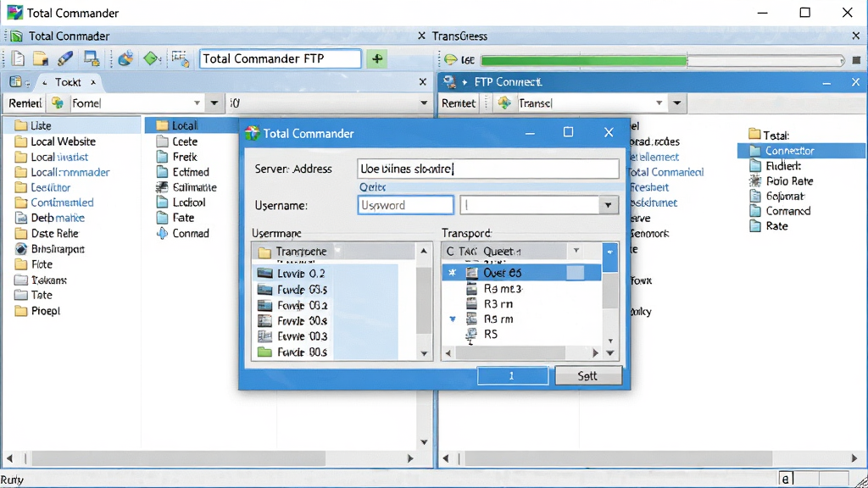Select the Pioepl folder in left list

pyautogui.click(x=37, y=311)
